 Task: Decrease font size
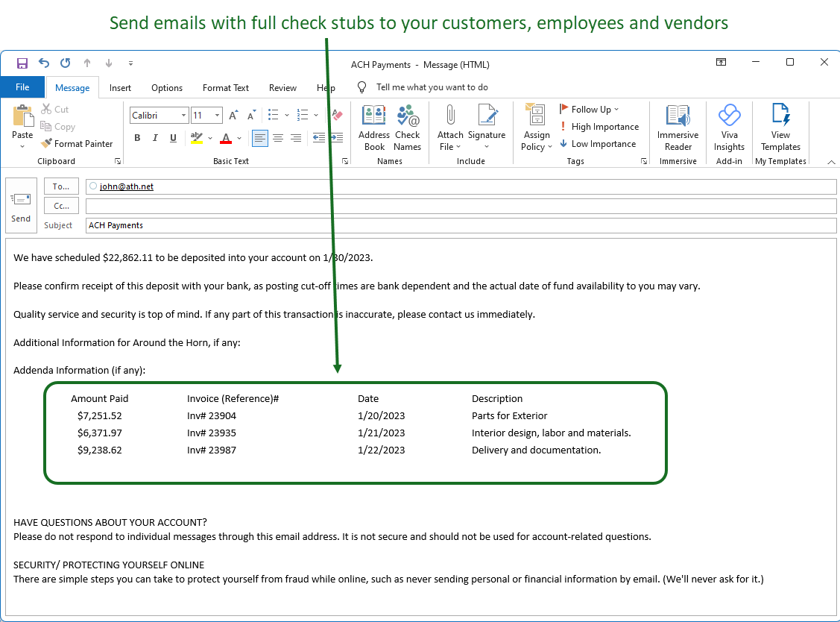click(x=251, y=116)
